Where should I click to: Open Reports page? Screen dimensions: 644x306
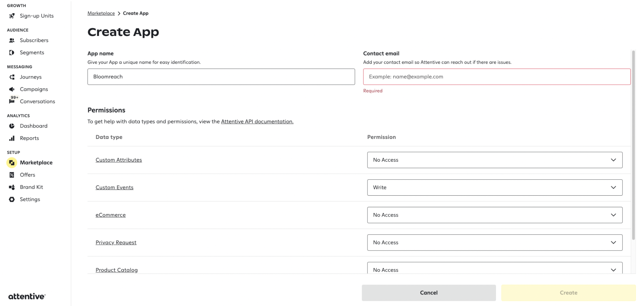click(29, 138)
